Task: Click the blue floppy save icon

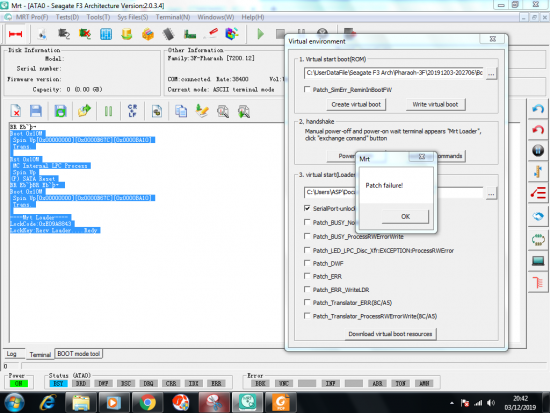Action: click(x=36, y=111)
